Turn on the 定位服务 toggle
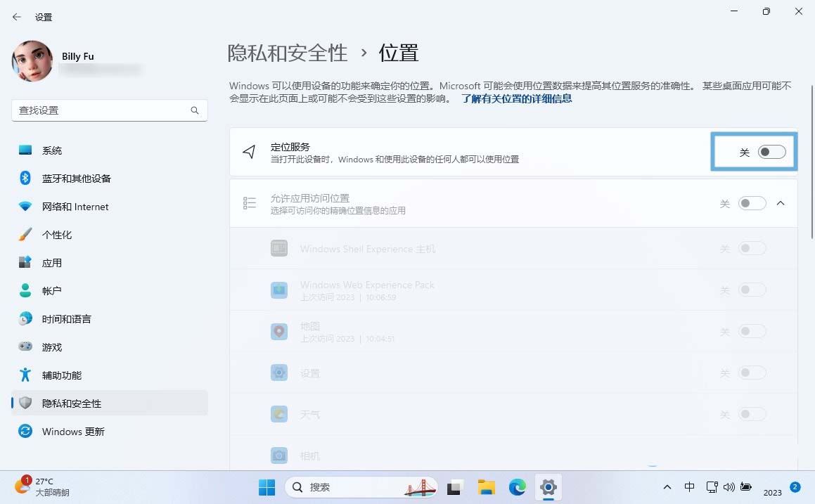This screenshot has height=504, width=815. click(771, 152)
